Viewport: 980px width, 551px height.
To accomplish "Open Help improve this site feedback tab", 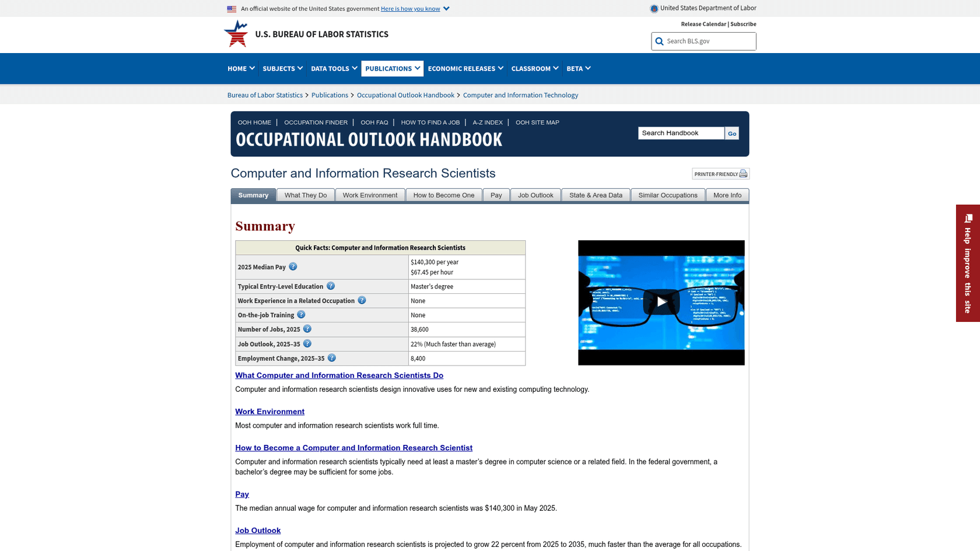I will click(x=968, y=263).
